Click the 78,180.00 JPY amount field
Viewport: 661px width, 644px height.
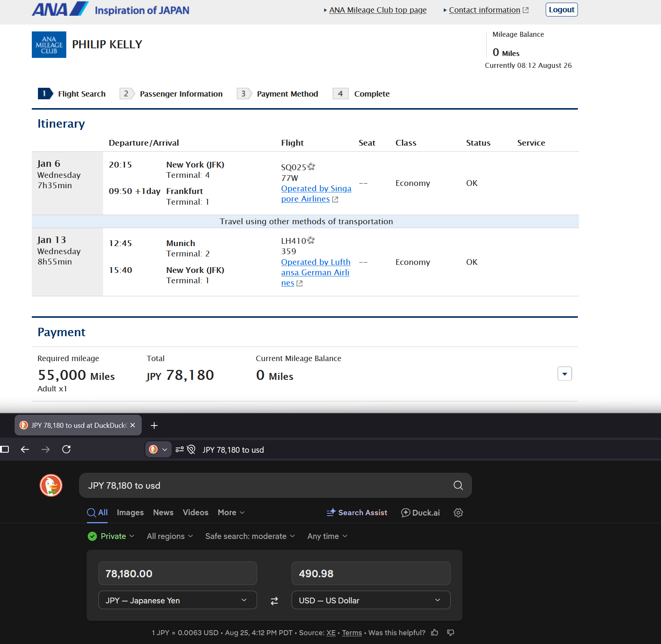[x=177, y=573]
